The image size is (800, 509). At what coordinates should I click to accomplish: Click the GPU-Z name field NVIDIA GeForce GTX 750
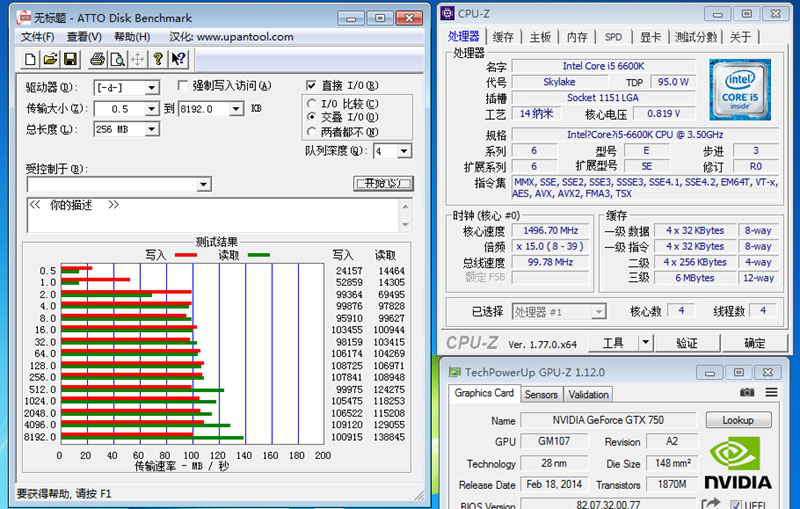click(608, 420)
